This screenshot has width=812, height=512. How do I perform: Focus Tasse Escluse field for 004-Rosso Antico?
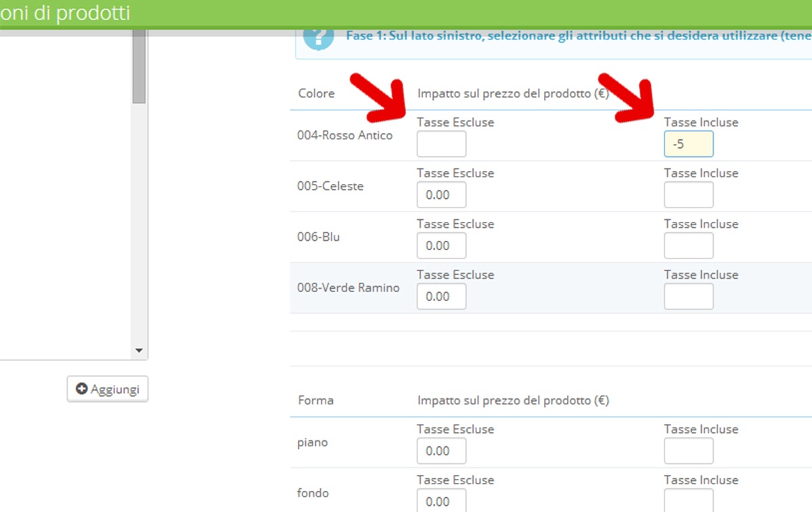coord(441,144)
